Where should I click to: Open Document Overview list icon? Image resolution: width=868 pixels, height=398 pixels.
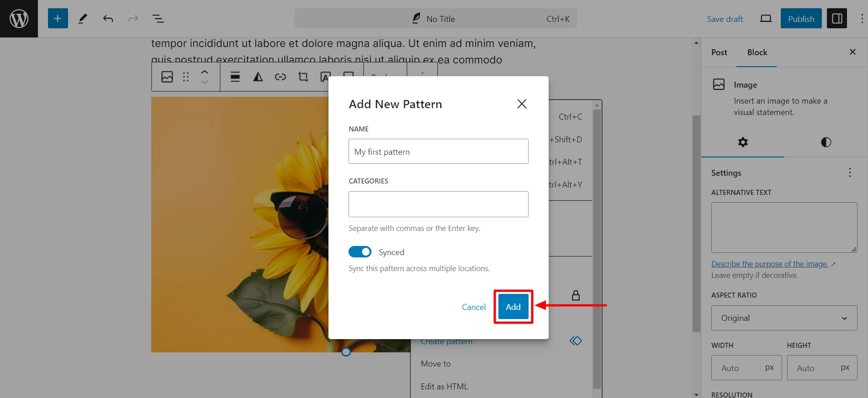click(x=158, y=19)
